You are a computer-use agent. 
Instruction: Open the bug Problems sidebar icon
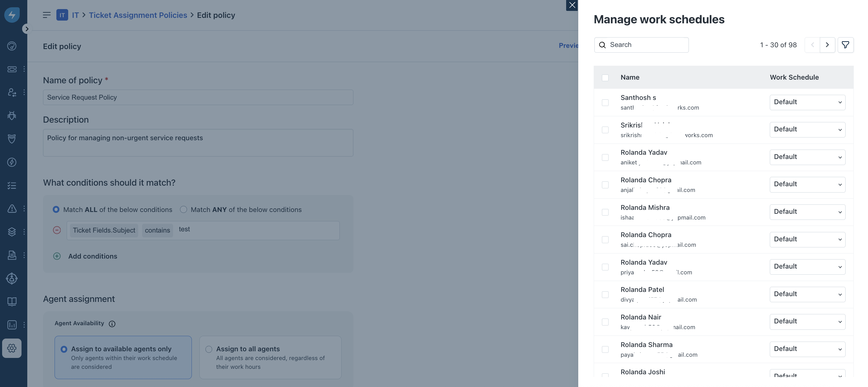pos(12,116)
